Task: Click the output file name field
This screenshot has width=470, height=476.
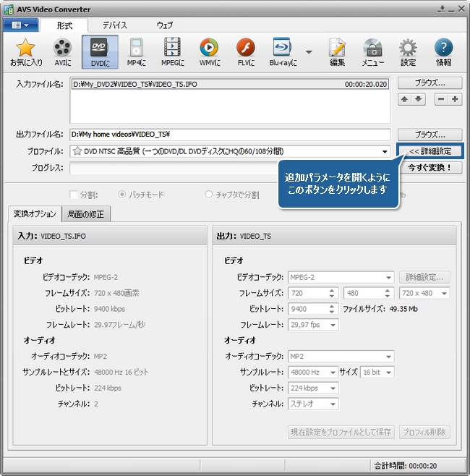Action: [x=230, y=135]
